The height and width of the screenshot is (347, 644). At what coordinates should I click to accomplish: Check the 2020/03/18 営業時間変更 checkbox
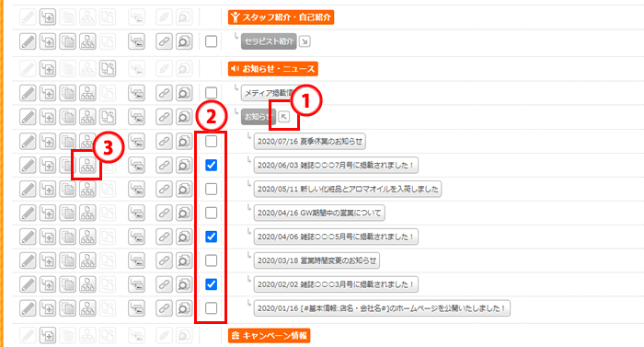[x=211, y=260]
